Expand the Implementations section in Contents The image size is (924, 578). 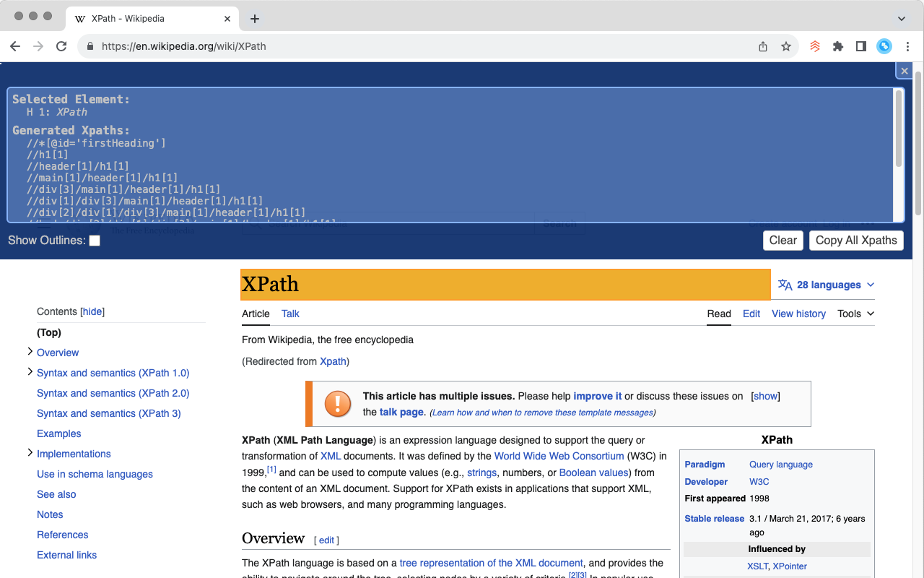[30, 454]
